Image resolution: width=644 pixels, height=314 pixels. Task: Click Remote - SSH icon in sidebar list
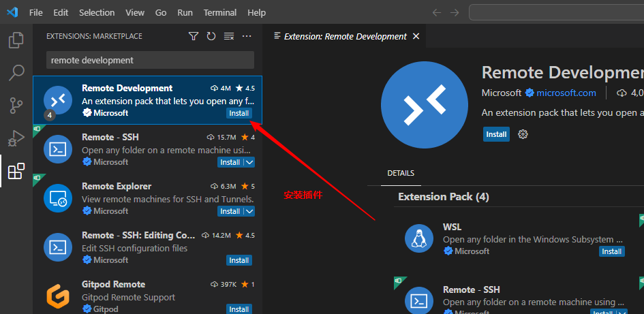point(58,149)
